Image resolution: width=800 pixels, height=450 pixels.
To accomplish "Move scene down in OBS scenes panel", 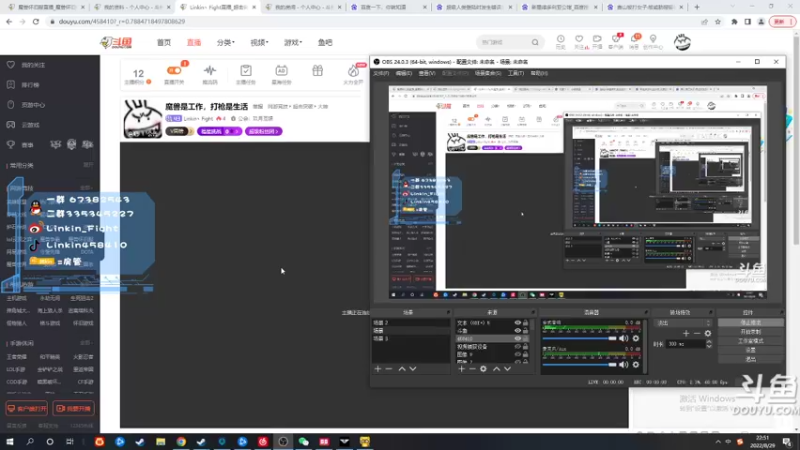I will coord(413,368).
